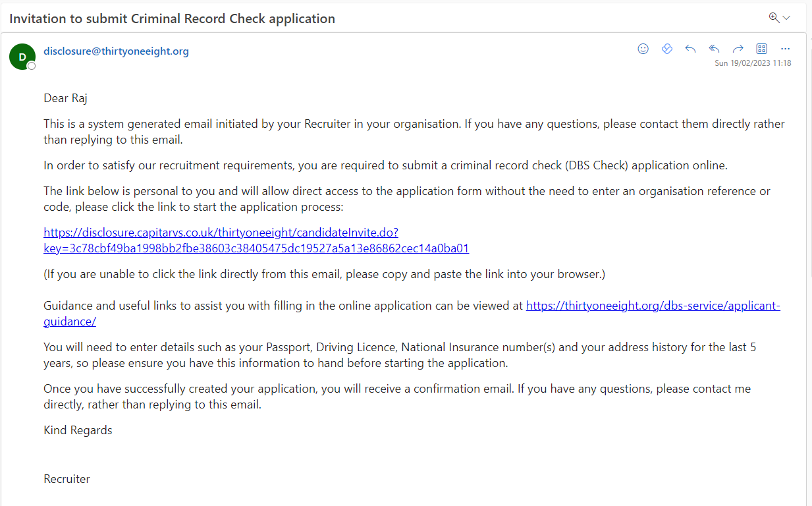Image resolution: width=812 pixels, height=506 pixels.
Task: Open the sender address disclosure@thirtyoneeight.org
Action: [116, 51]
